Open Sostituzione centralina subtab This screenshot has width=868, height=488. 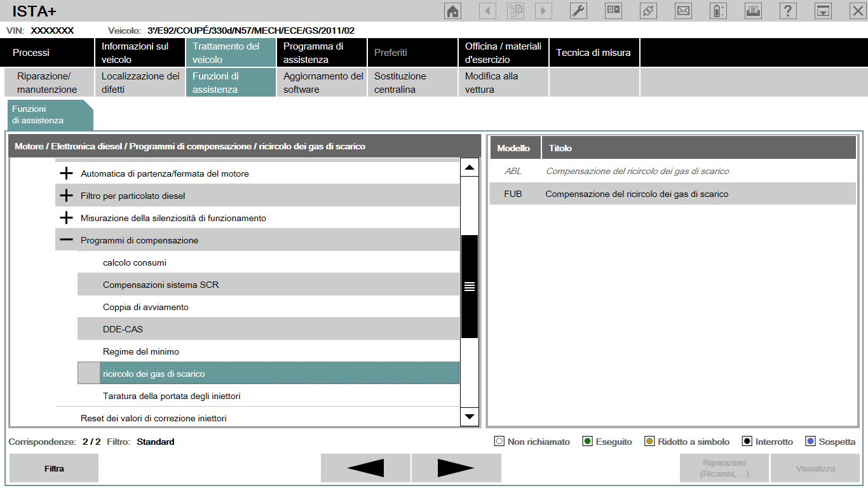click(412, 83)
